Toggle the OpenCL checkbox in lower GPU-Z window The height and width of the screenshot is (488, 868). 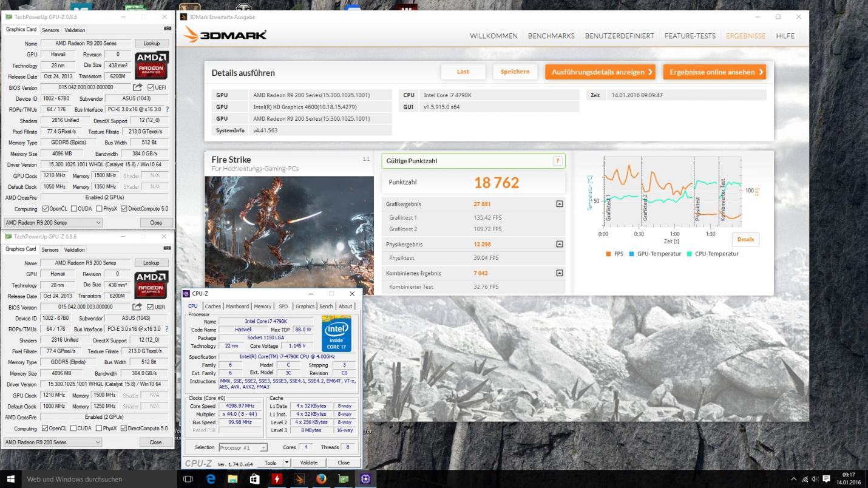tap(45, 429)
